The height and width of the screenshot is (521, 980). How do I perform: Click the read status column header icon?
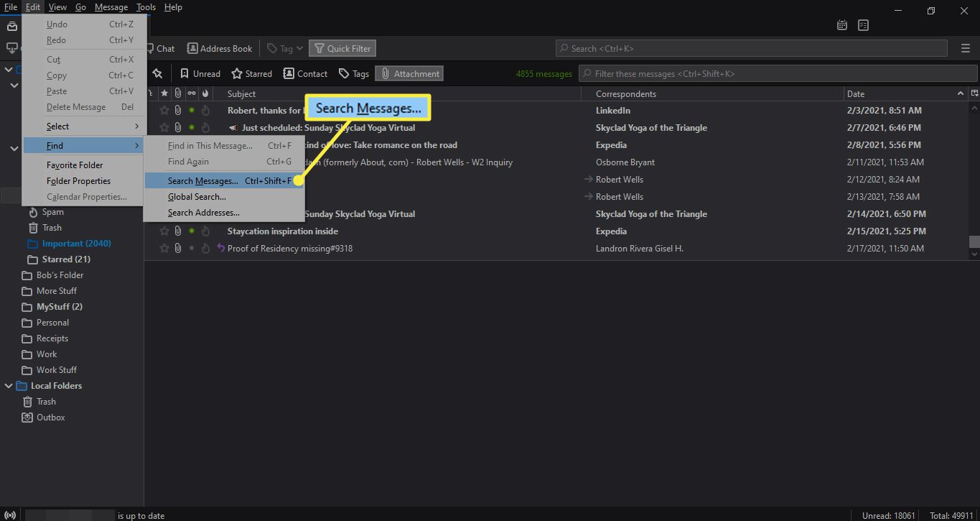click(x=191, y=93)
